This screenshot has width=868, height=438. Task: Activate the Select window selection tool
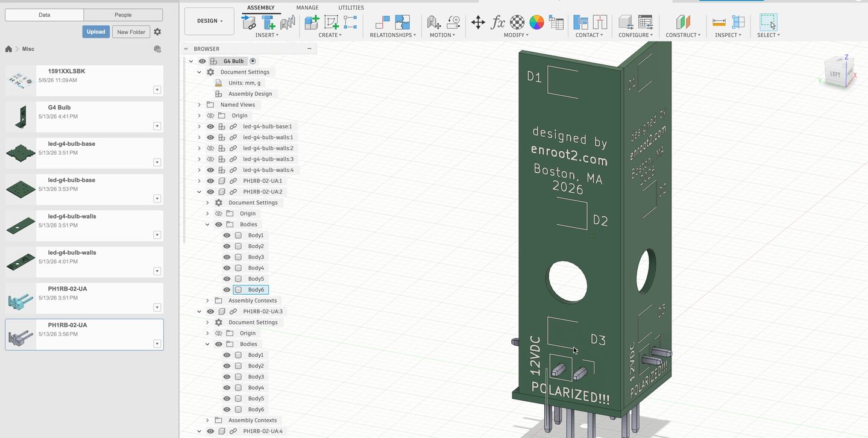point(769,22)
